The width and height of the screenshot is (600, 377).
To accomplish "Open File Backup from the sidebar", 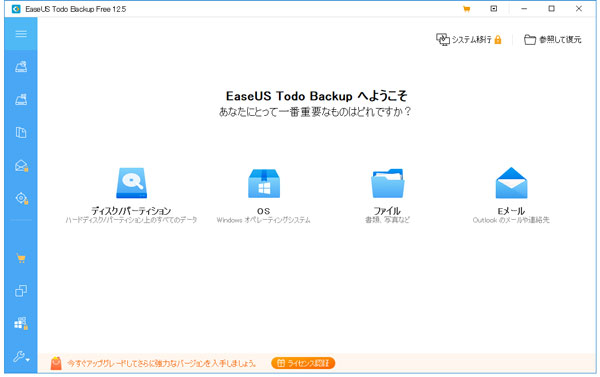I will 21,132.
